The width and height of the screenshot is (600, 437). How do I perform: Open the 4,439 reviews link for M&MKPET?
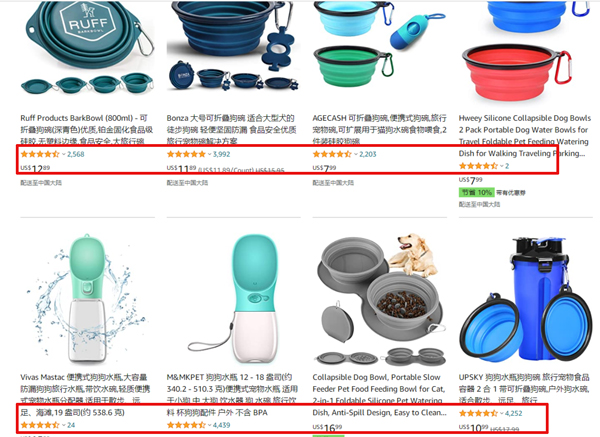pyautogui.click(x=222, y=425)
